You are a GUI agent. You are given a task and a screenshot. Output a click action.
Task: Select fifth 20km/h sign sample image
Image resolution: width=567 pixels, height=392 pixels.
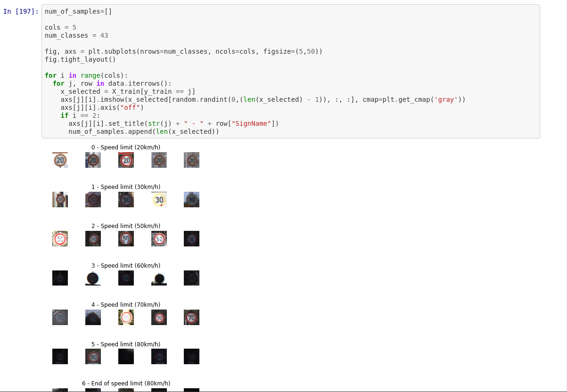coord(191,160)
